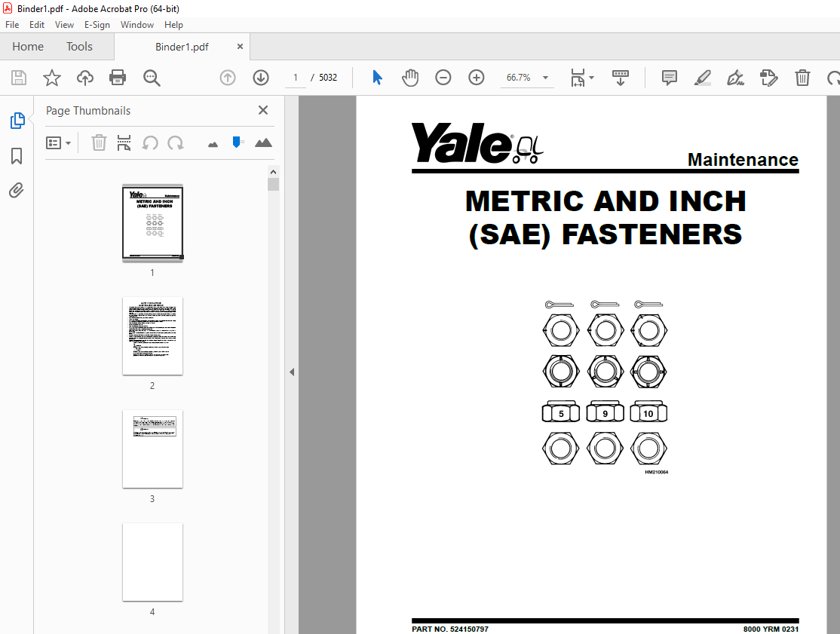
Task: Select the Highlight text tool
Action: [x=702, y=78]
